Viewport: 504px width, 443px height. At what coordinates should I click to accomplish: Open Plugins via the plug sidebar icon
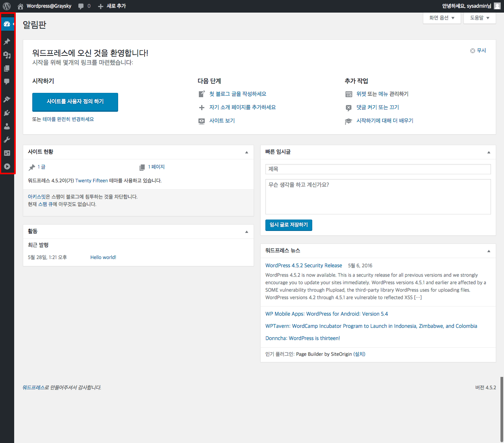point(7,113)
